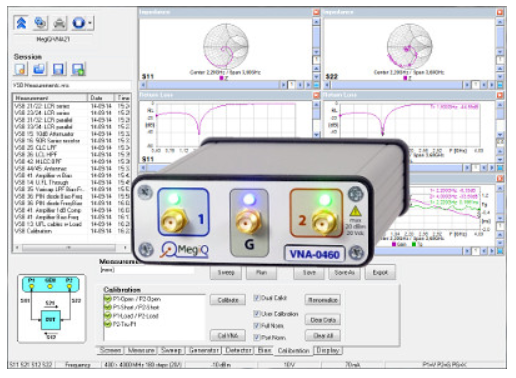This screenshot has height=378, width=516.
Task: Click green check icon beside P1-Open / P2-Open
Action: (107, 299)
